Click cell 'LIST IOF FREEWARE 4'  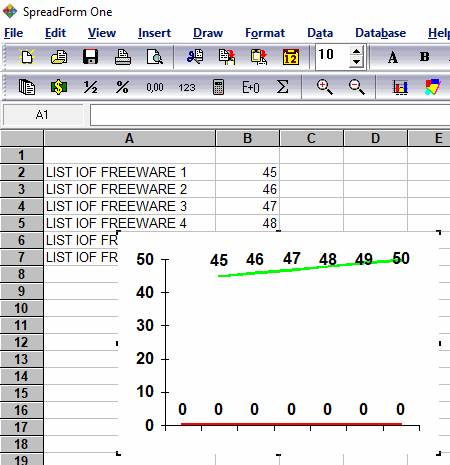pyautogui.click(x=129, y=223)
